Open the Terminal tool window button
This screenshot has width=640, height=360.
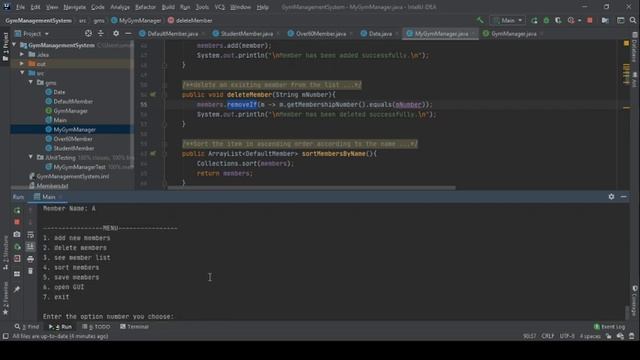pyautogui.click(x=134, y=327)
